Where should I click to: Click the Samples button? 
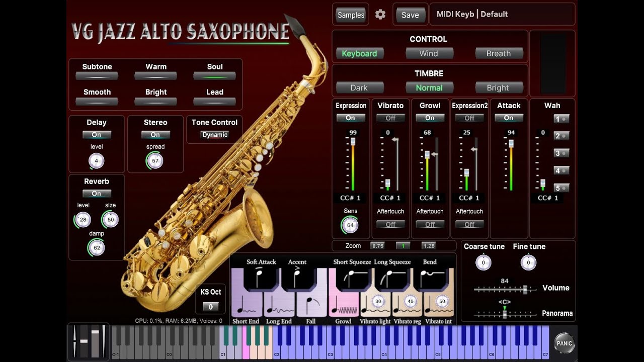(x=351, y=15)
